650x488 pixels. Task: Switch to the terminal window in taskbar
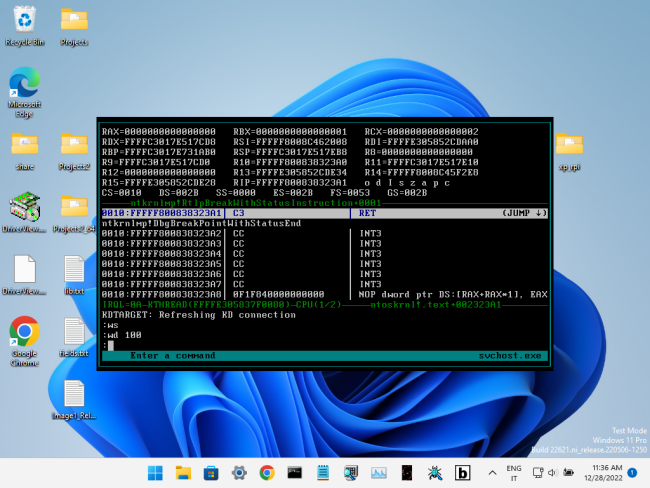click(295, 472)
